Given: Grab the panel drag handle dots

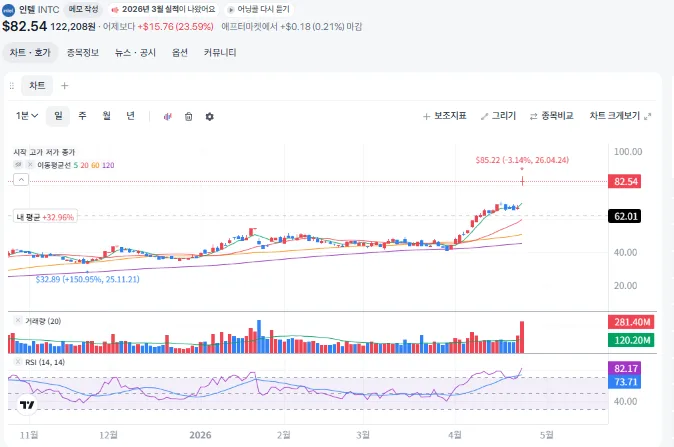Looking at the screenshot, I should pos(12,86).
